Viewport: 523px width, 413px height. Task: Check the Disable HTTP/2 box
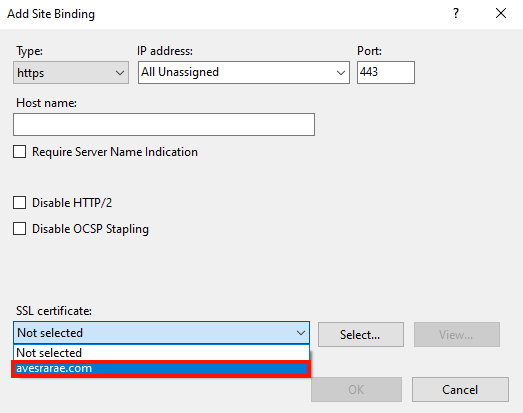19,202
